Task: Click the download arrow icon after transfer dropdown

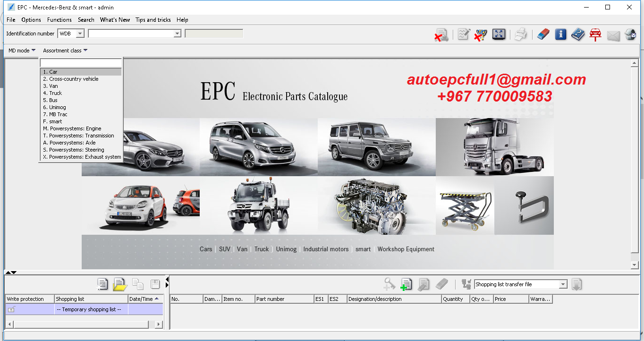Action: (x=576, y=284)
